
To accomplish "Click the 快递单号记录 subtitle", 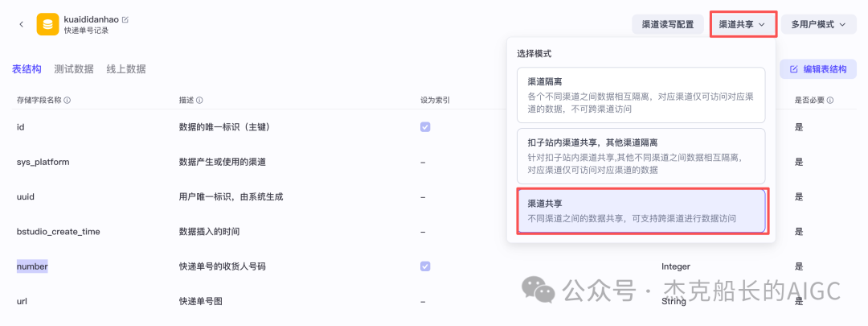I will [86, 31].
